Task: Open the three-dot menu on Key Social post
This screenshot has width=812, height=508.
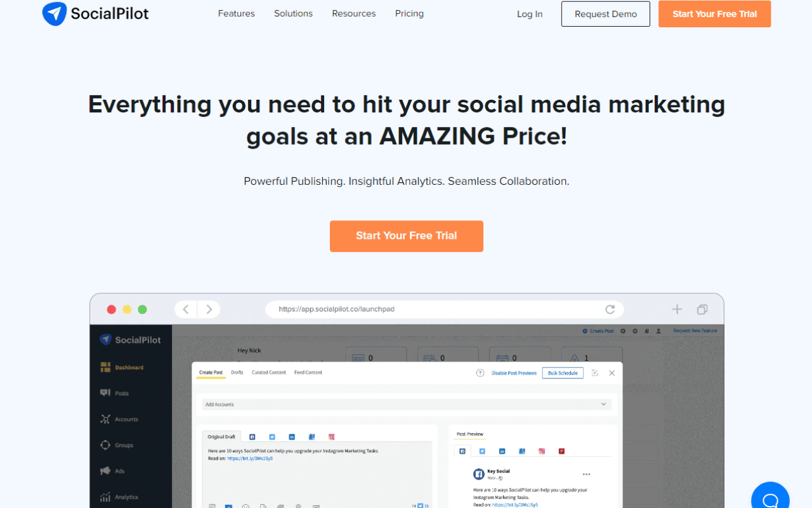Action: [586, 474]
